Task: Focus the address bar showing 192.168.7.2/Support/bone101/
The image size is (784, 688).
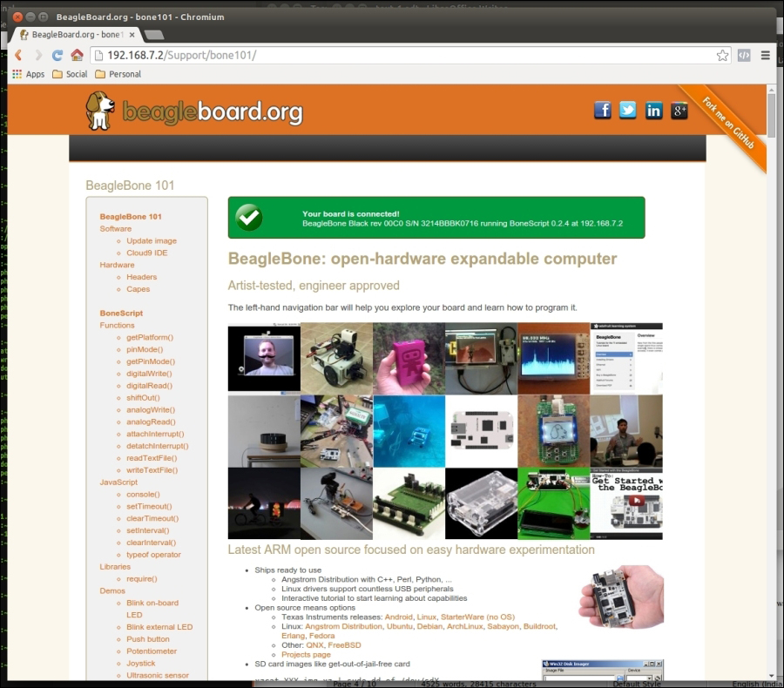Action: (410, 55)
